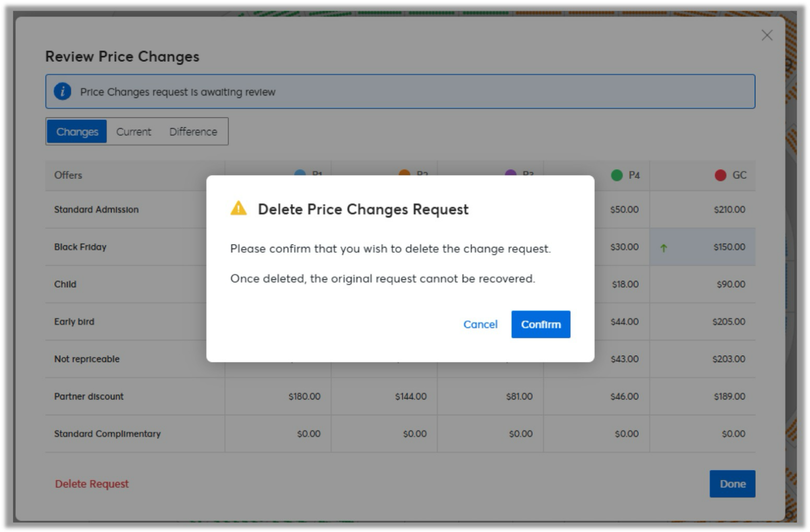The width and height of the screenshot is (810, 532).
Task: Click the Black Friday GC price $150.00
Action: point(729,247)
